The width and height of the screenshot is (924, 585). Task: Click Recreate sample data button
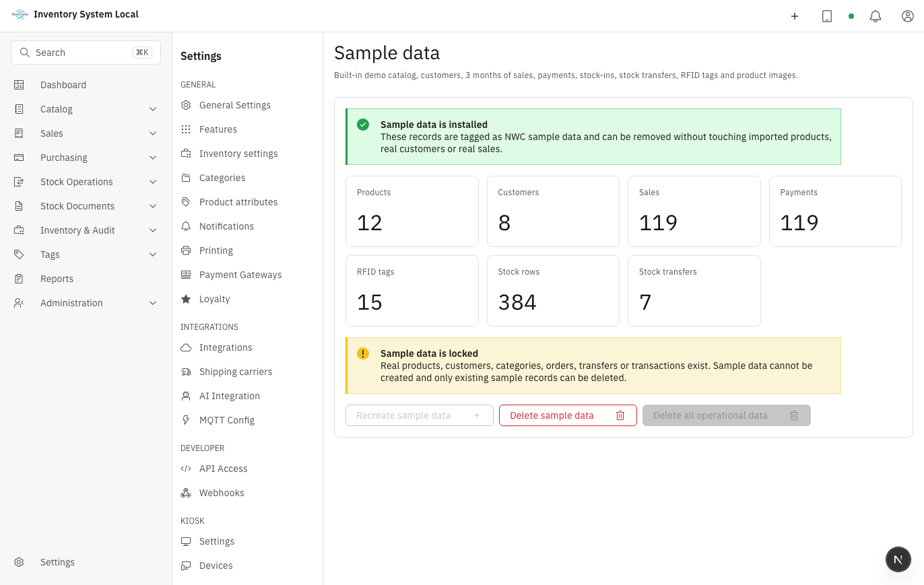point(420,415)
